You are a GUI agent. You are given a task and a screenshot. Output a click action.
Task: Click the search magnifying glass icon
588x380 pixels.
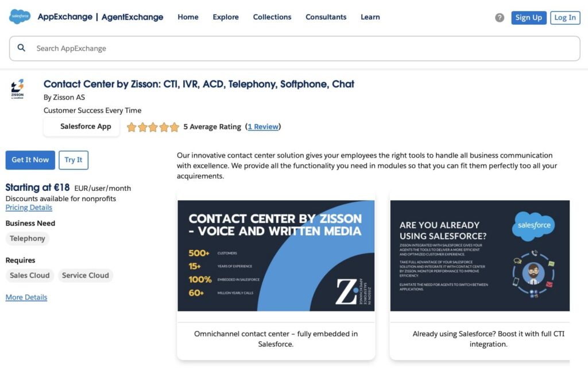pos(21,48)
